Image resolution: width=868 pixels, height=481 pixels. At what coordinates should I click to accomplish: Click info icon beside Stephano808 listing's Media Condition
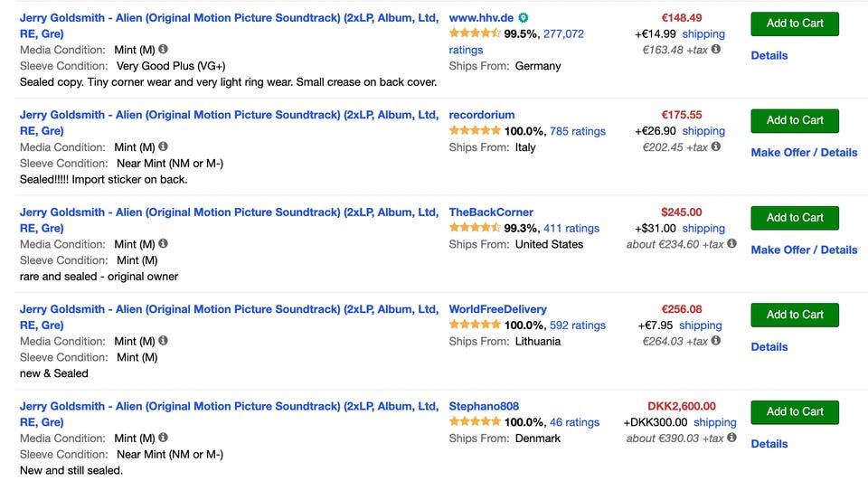tap(164, 438)
